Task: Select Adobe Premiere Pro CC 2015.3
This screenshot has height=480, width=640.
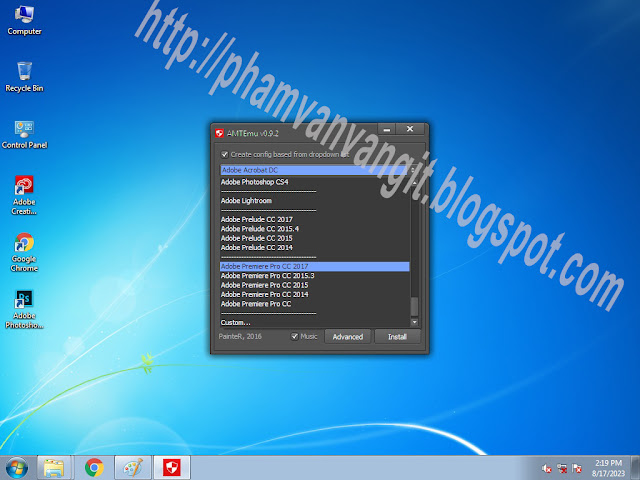Action: [x=315, y=276]
